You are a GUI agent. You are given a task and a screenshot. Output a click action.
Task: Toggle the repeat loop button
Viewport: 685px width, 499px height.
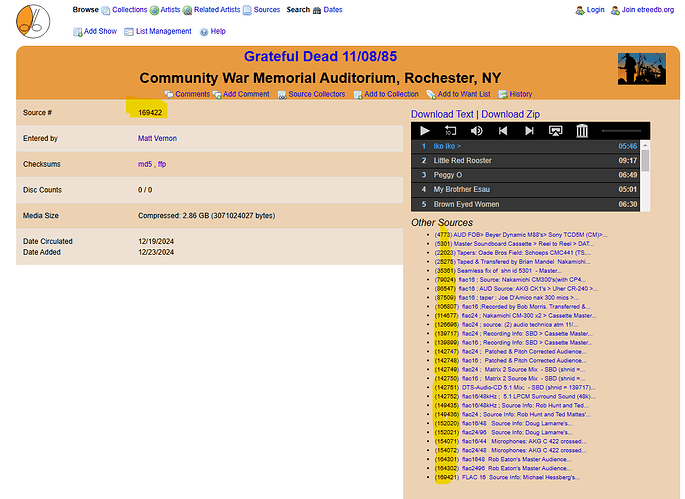450,131
